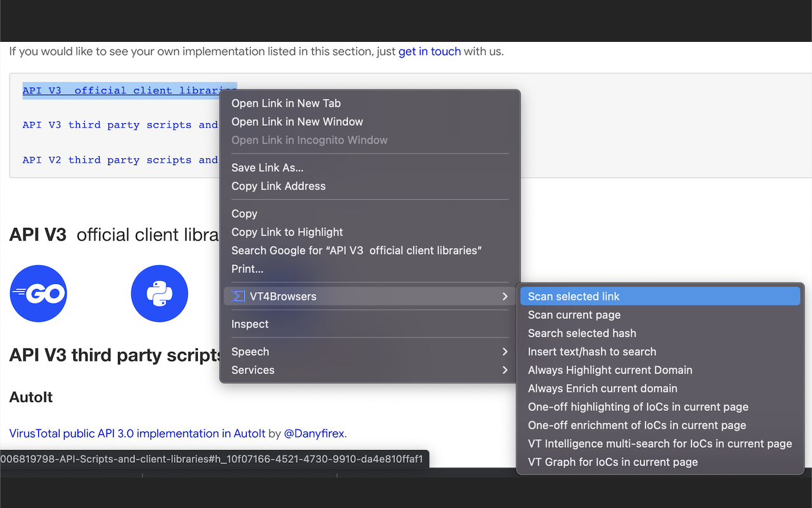Open the "get in touch" link
812x508 pixels.
click(429, 51)
